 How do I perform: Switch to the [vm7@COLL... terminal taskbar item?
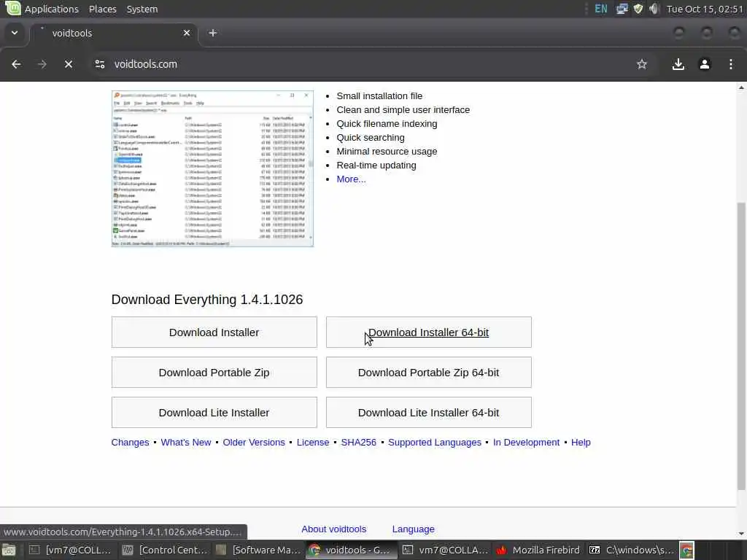click(70, 551)
